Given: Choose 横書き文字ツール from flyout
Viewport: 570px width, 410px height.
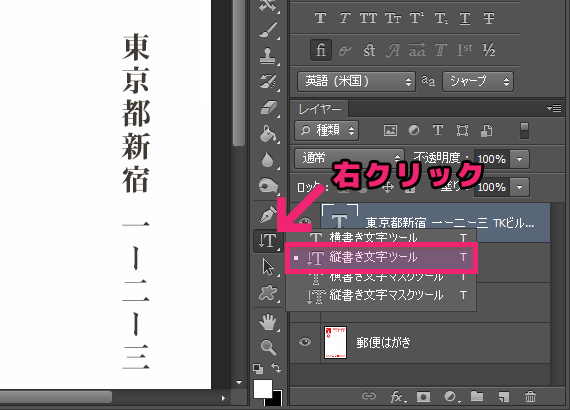Looking at the screenshot, I should pyautogui.click(x=381, y=237).
